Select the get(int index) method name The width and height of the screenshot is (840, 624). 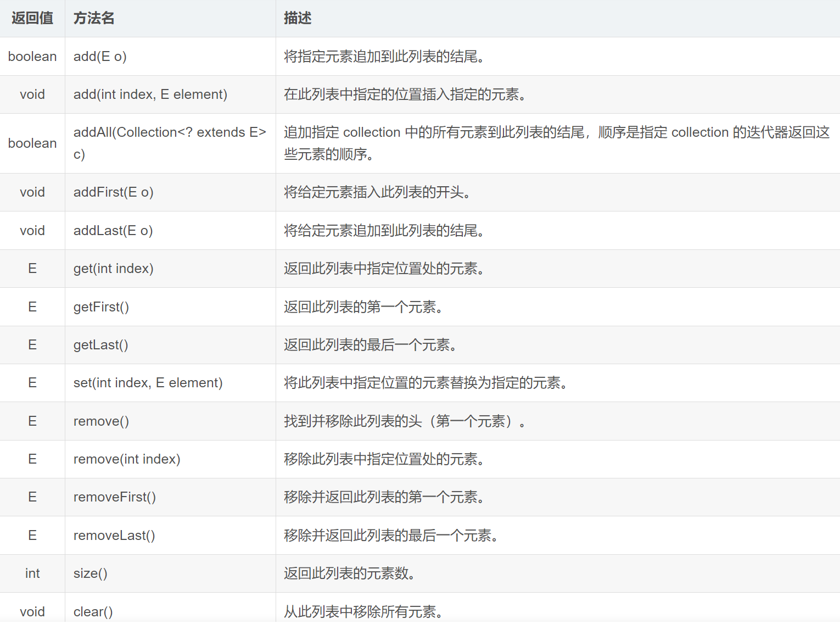click(113, 269)
